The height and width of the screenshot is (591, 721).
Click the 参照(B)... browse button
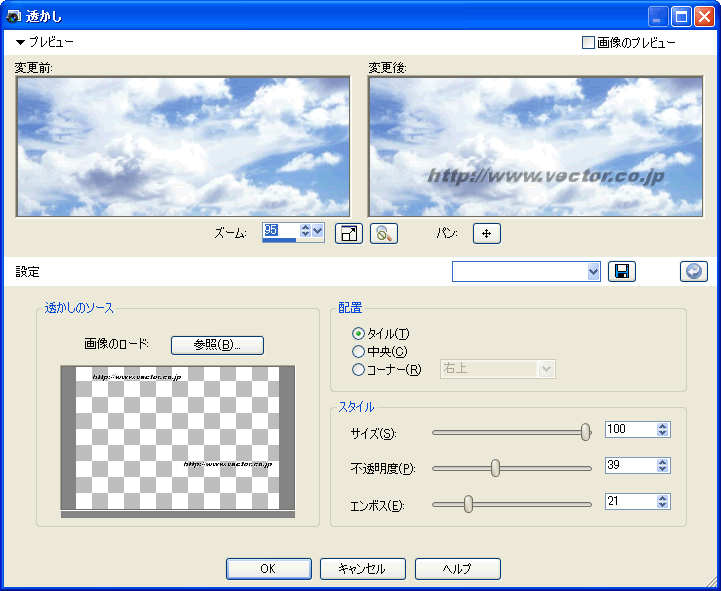point(217,345)
